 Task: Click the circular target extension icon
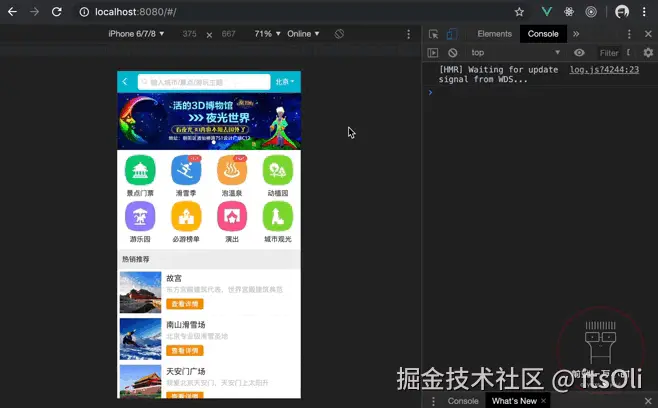(591, 12)
